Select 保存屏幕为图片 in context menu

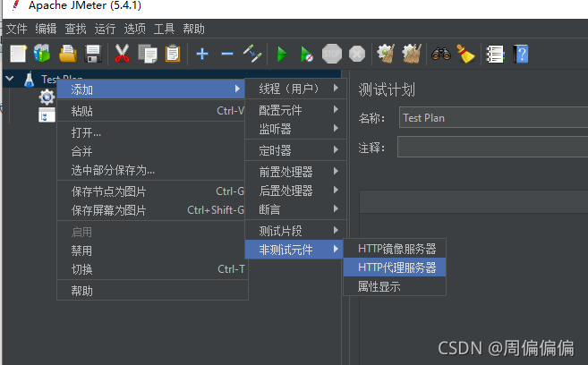(150, 210)
